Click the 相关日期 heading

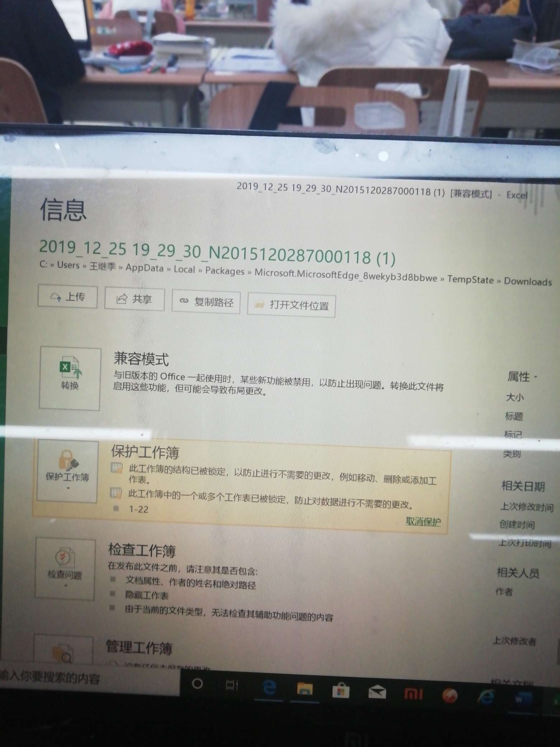point(523,486)
